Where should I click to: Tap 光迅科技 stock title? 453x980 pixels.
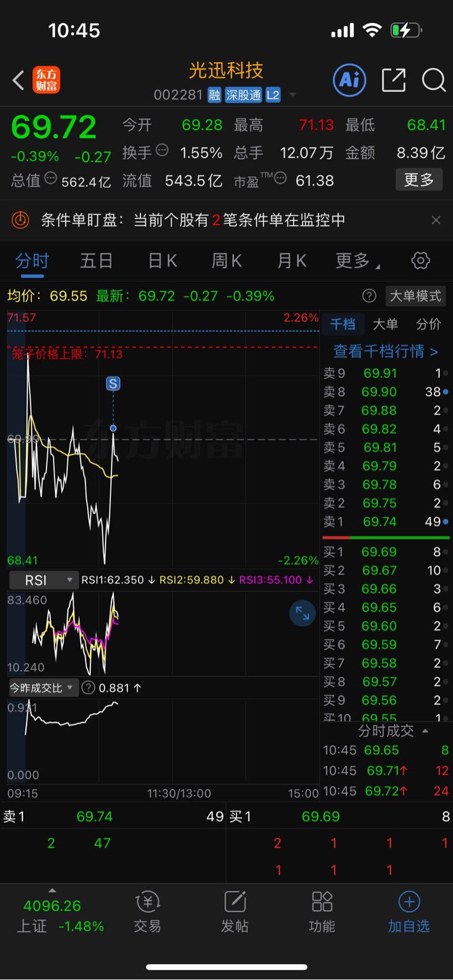tap(226, 71)
